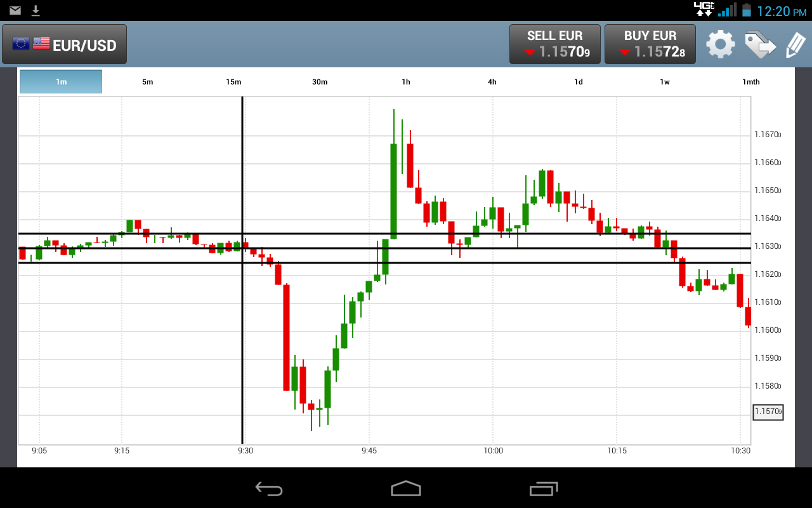Select the 1m timeframe tab
Viewport: 812px width, 508px height.
[x=61, y=82]
